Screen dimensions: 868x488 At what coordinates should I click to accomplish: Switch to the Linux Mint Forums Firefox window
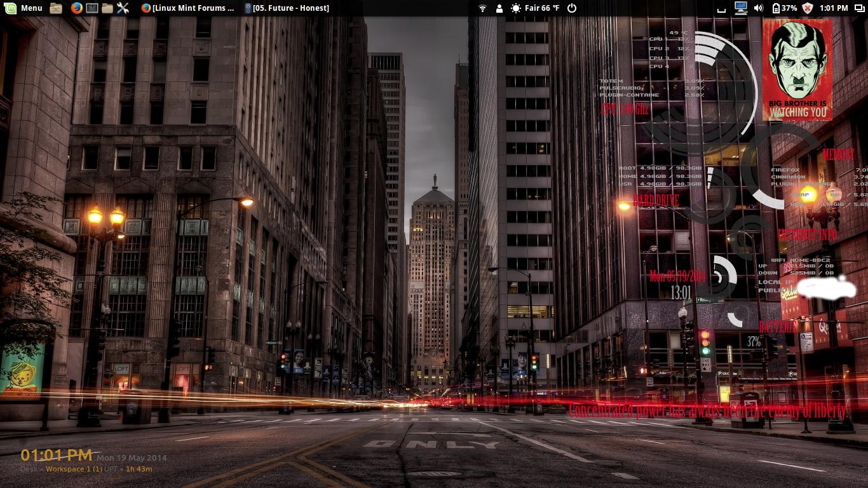click(x=187, y=8)
